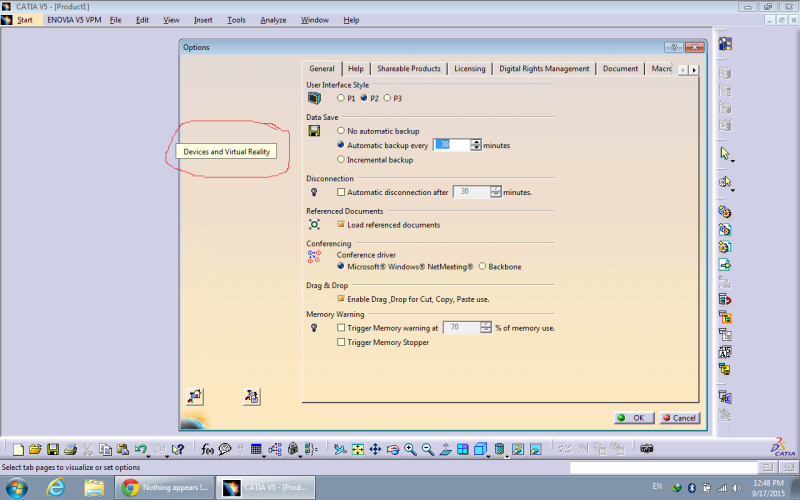Click the Capture camera icon

click(646, 449)
